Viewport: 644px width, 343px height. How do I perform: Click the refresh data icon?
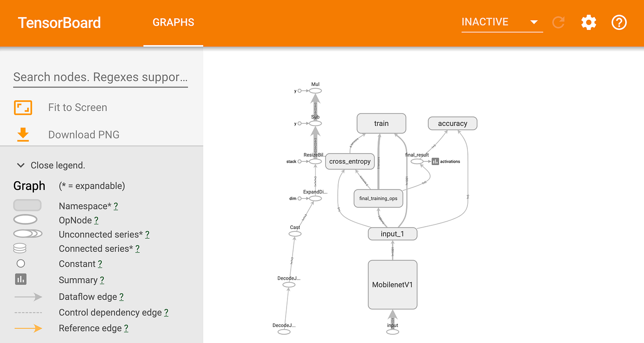coord(558,22)
